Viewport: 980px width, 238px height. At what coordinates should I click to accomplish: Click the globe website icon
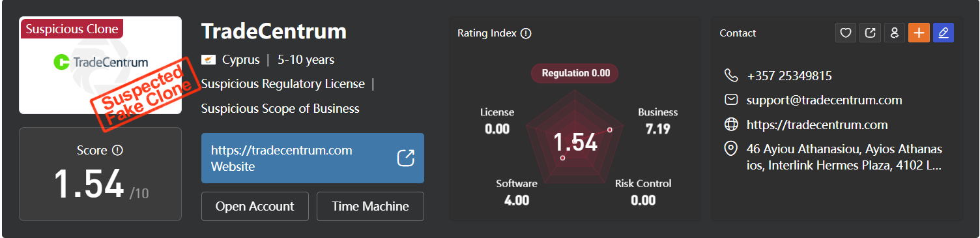(x=731, y=125)
